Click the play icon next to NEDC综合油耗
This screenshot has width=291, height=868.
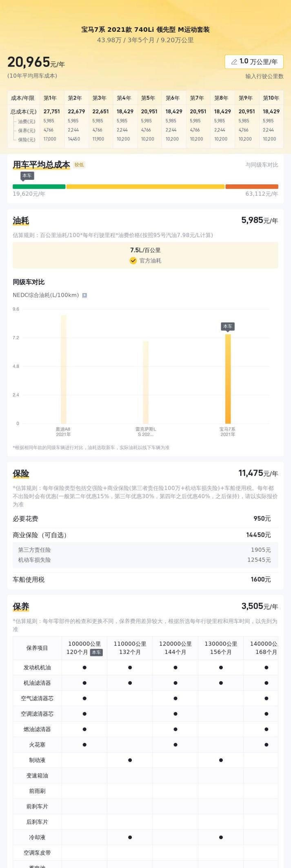[84, 295]
